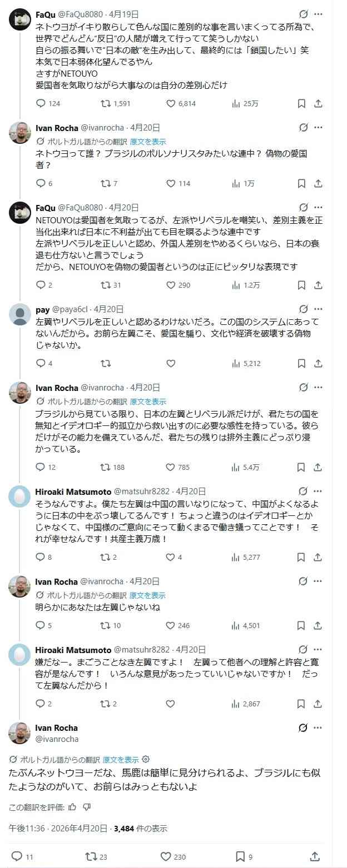Reply to the top FaQu post
347x868 pixels.
point(41,103)
